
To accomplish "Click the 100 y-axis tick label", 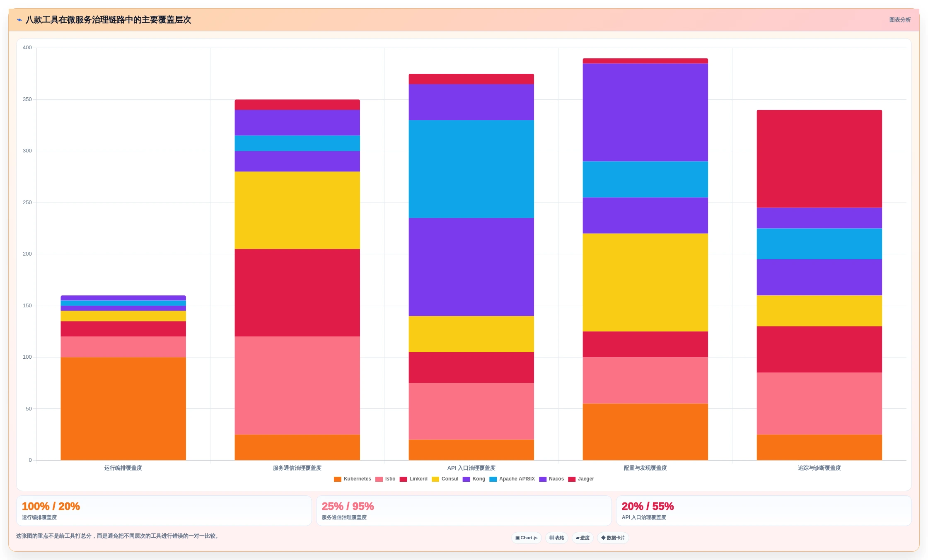I will click(x=27, y=357).
